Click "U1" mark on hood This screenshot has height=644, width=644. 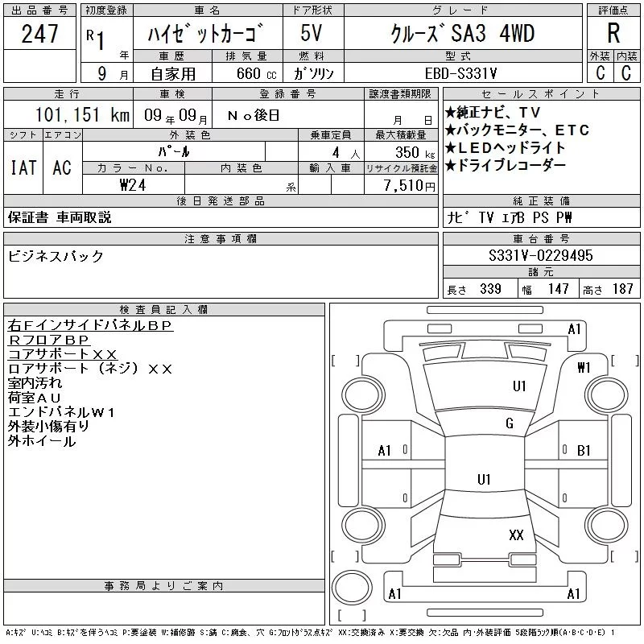519,386
